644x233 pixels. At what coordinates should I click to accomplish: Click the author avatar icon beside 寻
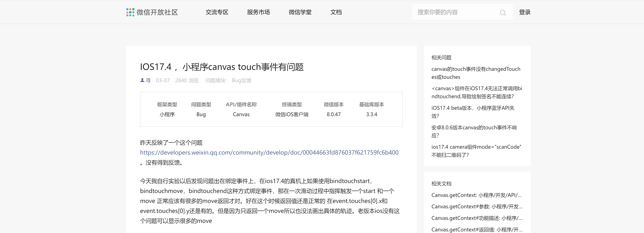coord(142,80)
